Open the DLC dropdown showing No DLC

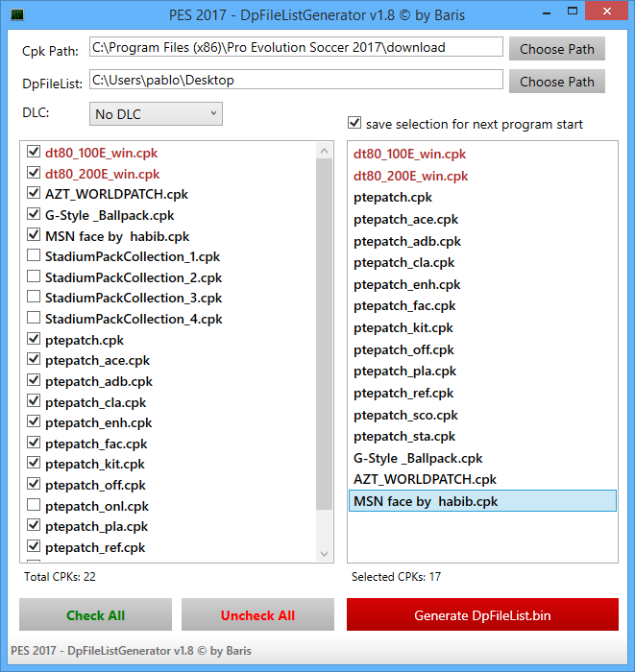pos(156,114)
